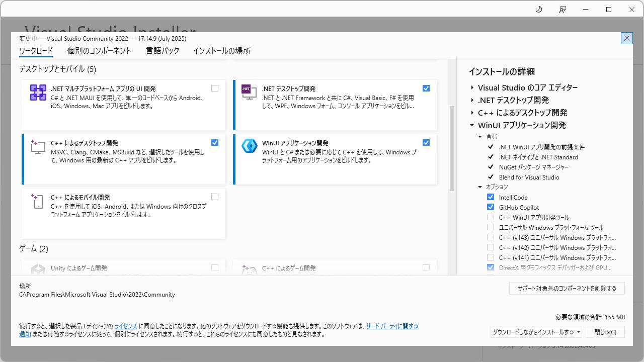Image resolution: width=644 pixels, height=362 pixels.
Task: Open the ダウンロードしながらインストールする dropdown arrow
Action: 579,332
